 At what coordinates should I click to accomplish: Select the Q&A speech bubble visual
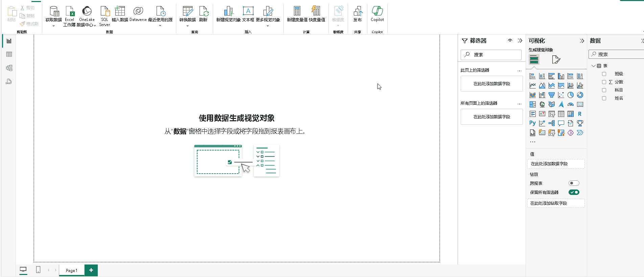[x=561, y=123]
